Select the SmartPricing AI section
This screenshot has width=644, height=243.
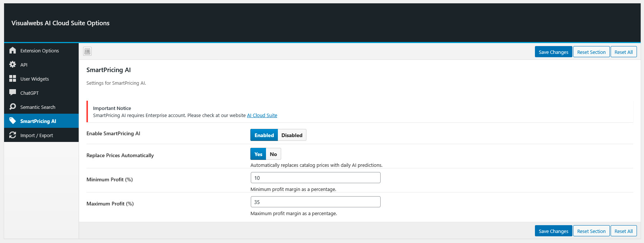[x=42, y=121]
